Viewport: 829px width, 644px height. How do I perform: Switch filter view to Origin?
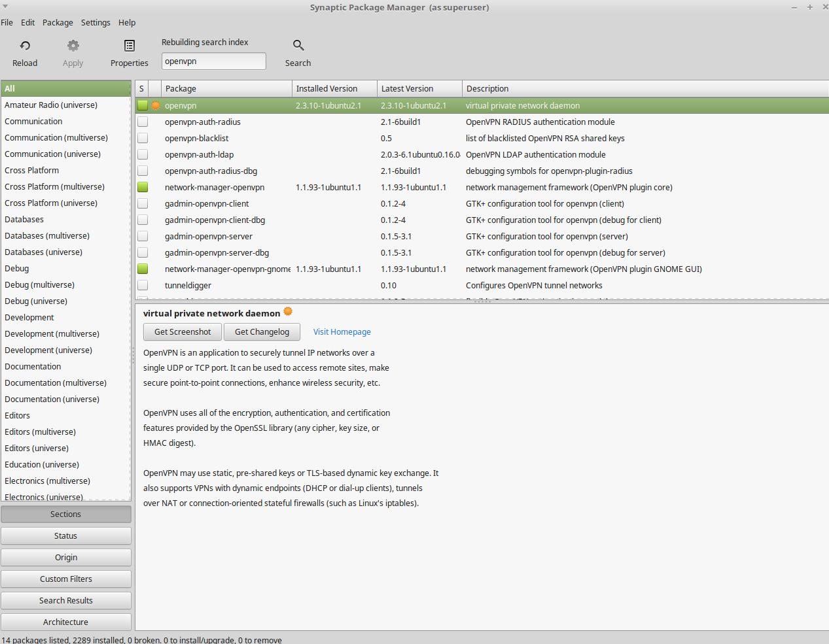(x=66, y=558)
